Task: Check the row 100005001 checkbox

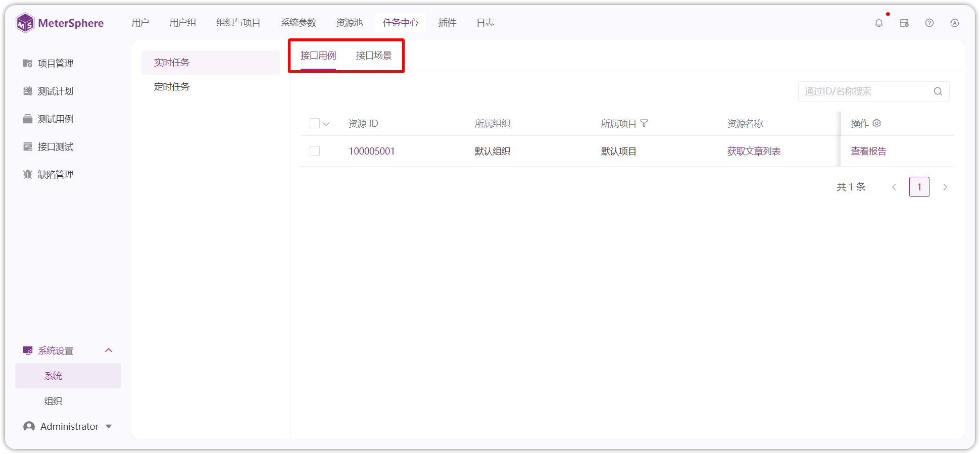Action: pos(315,151)
